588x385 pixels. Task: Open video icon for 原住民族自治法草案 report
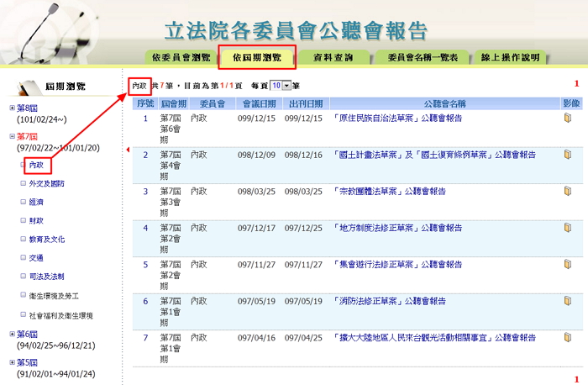click(x=568, y=119)
